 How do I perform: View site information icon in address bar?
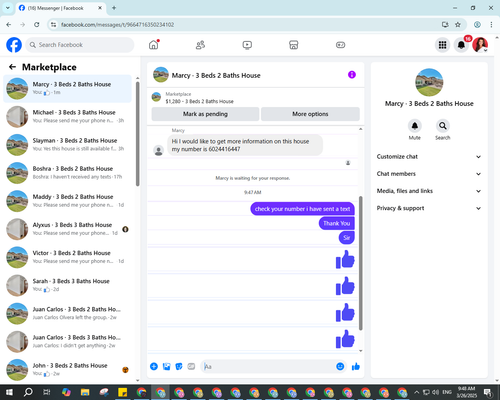click(53, 25)
